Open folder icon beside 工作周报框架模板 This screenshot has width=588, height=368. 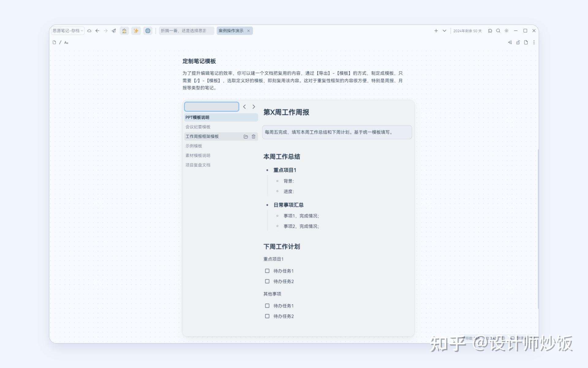(246, 136)
